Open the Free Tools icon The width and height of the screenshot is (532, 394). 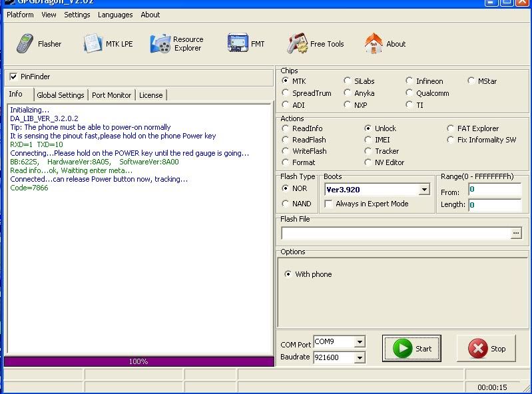click(x=297, y=43)
